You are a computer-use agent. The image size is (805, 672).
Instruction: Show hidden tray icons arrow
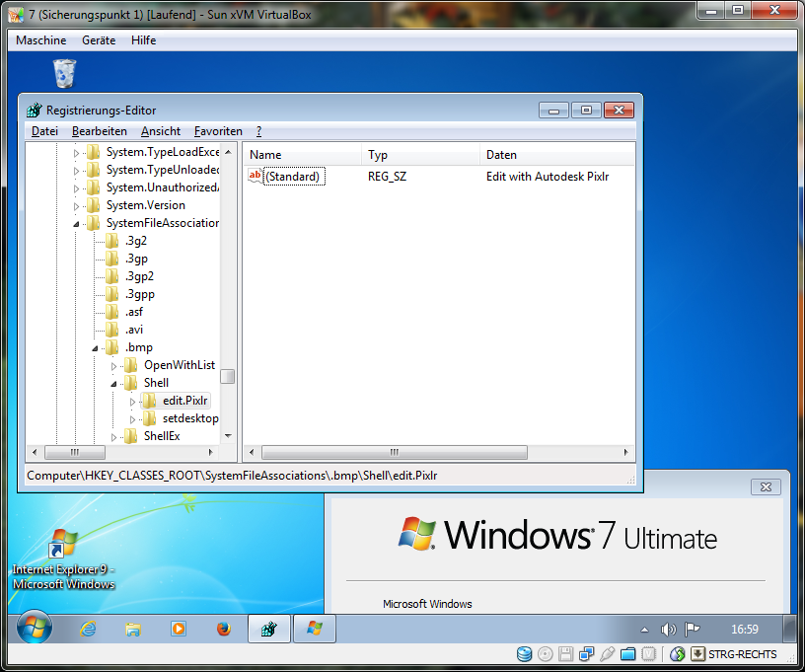644,630
